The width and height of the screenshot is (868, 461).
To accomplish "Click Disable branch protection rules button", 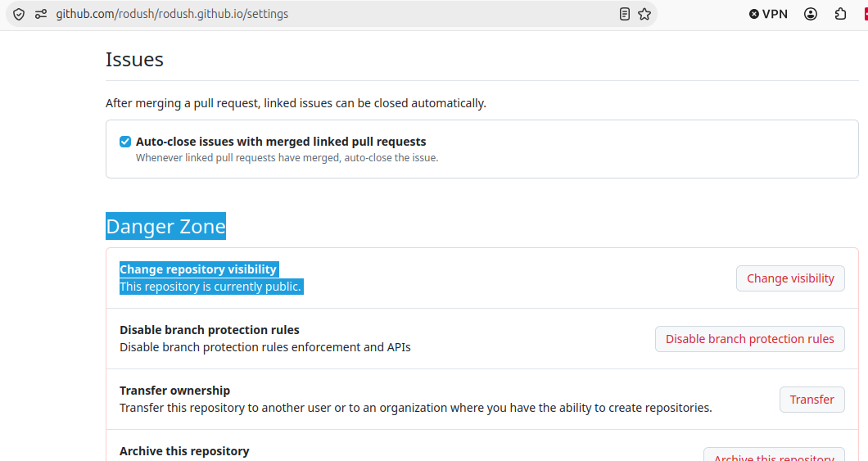I will point(749,339).
